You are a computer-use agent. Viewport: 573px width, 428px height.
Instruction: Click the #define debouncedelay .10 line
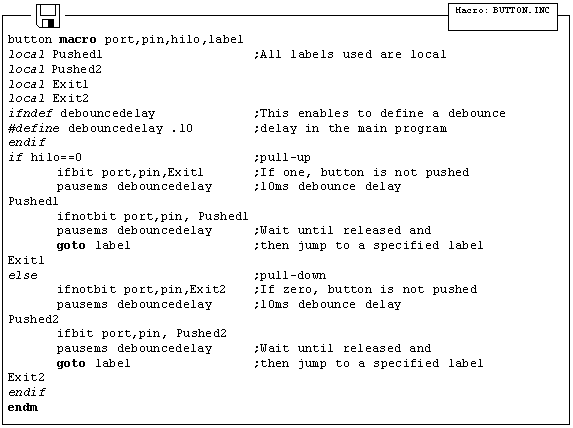(x=100, y=128)
